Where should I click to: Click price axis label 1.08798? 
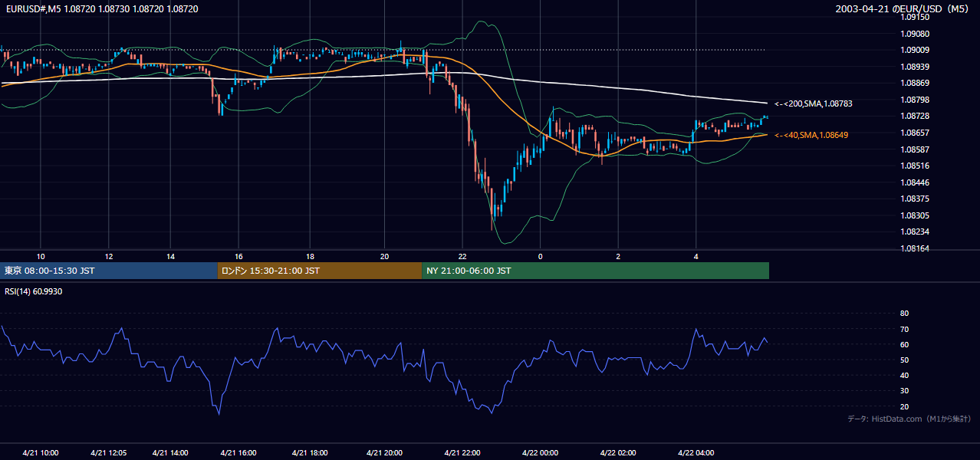click(x=915, y=100)
